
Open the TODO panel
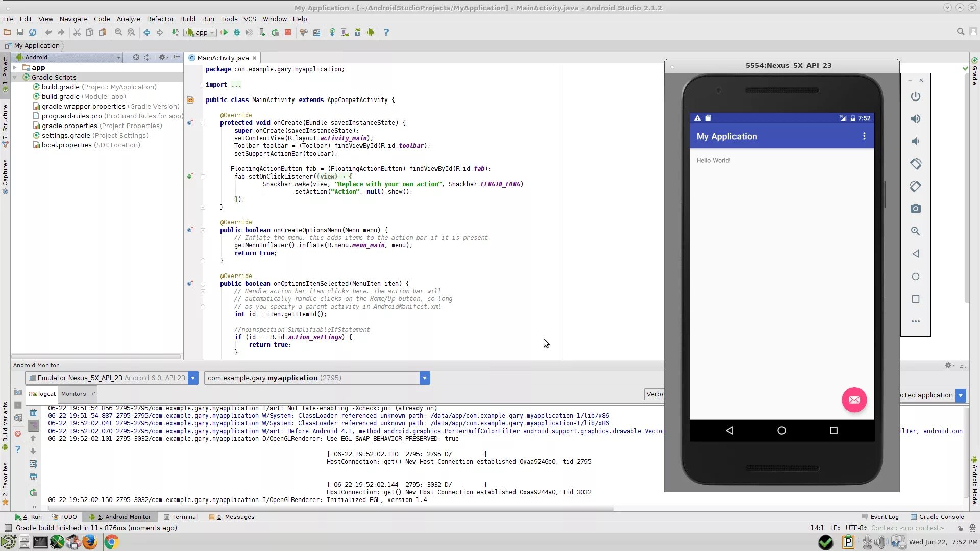(x=67, y=517)
